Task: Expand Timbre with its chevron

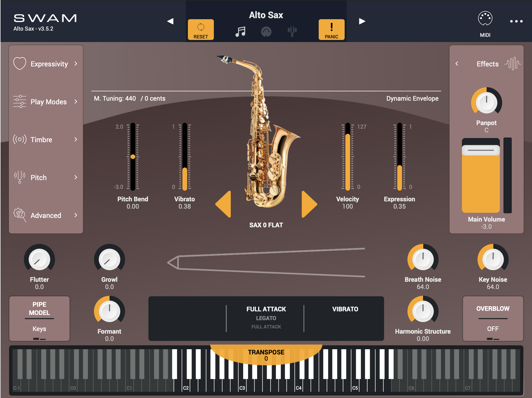Action: click(76, 139)
